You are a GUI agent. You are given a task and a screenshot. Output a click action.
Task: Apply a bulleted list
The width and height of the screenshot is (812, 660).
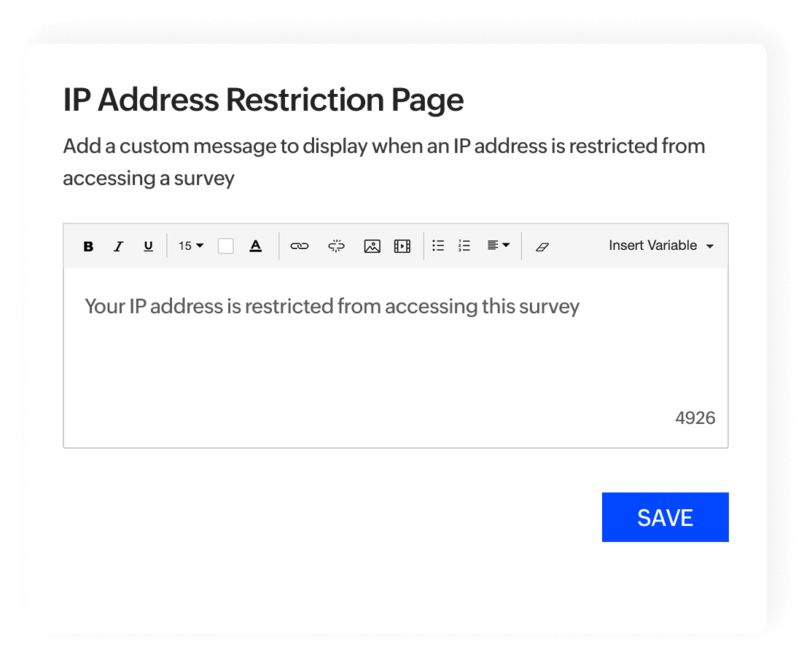(438, 246)
